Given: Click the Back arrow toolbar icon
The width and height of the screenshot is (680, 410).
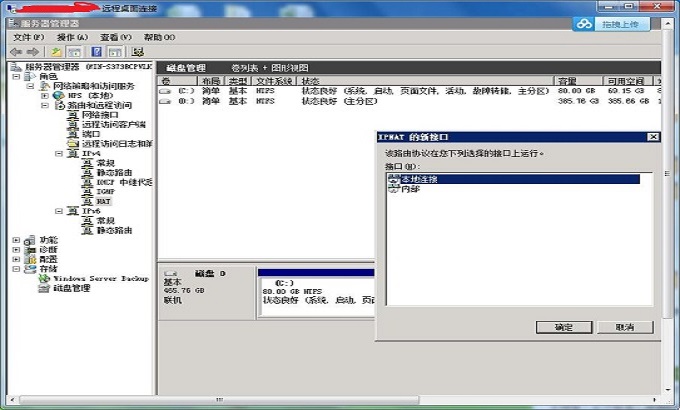Looking at the screenshot, I should click(15, 51).
